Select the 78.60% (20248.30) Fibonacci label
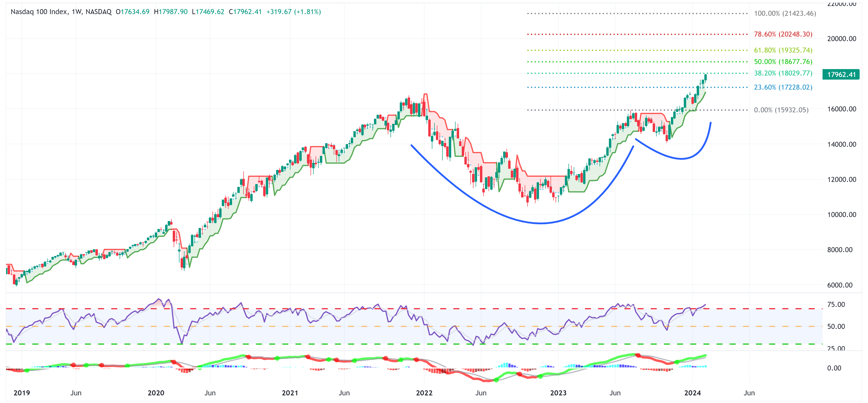868x403 pixels. point(783,34)
